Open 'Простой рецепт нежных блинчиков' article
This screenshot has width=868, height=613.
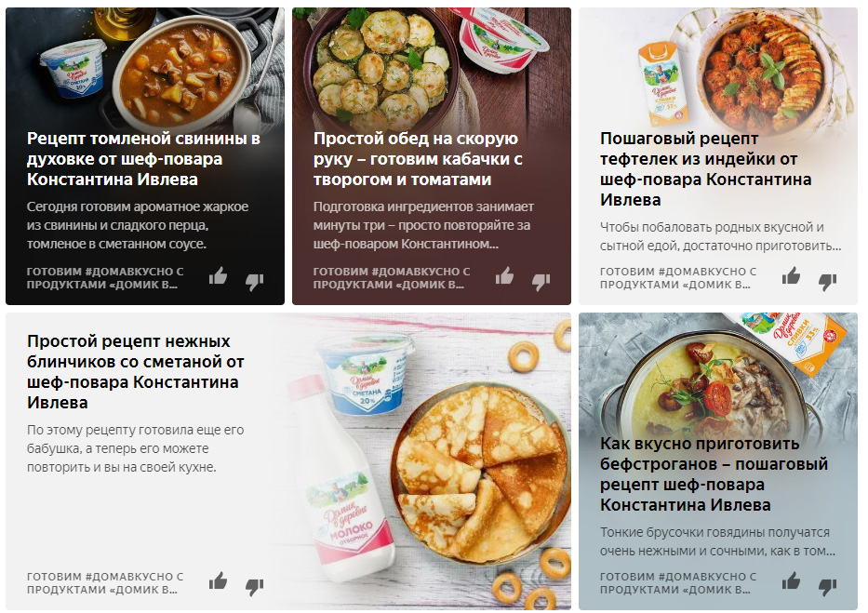(136, 372)
